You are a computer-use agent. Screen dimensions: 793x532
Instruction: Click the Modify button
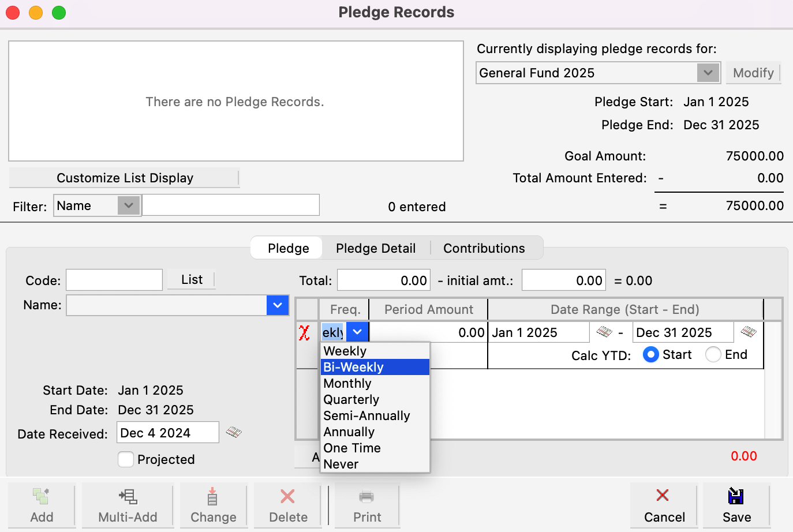[x=753, y=73]
